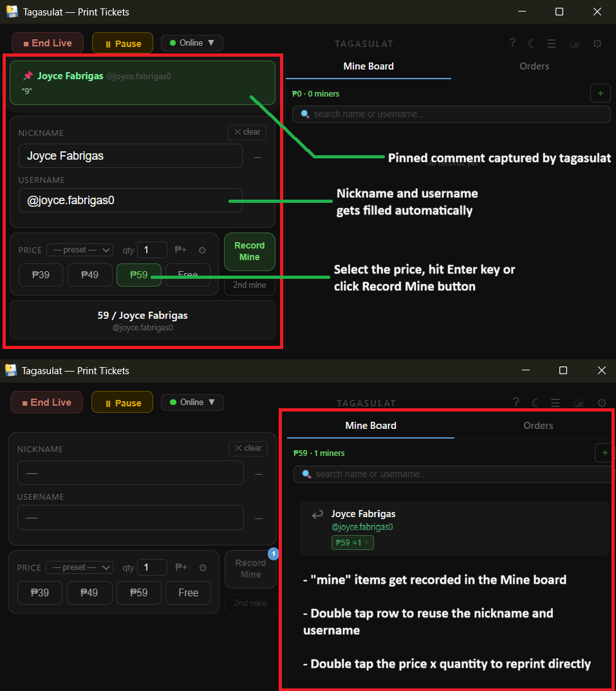This screenshot has height=691, width=616.
Task: Select ₱39 price in Joyce's window
Action: (41, 274)
